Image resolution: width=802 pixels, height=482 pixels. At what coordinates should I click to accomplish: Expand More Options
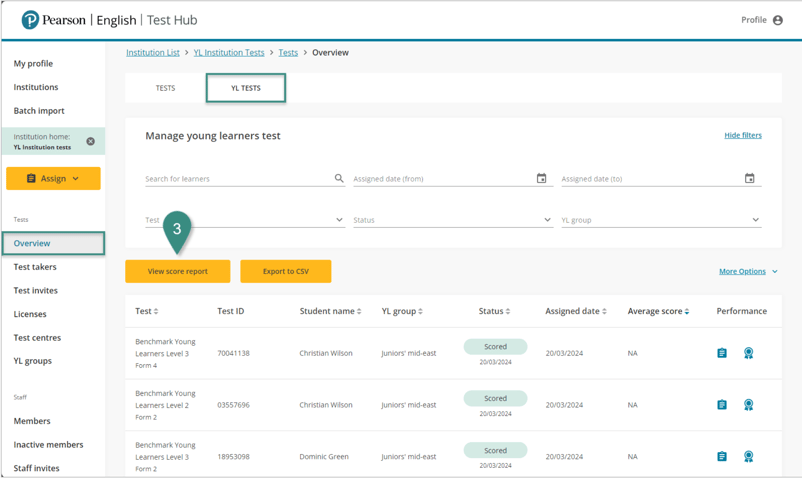click(748, 272)
